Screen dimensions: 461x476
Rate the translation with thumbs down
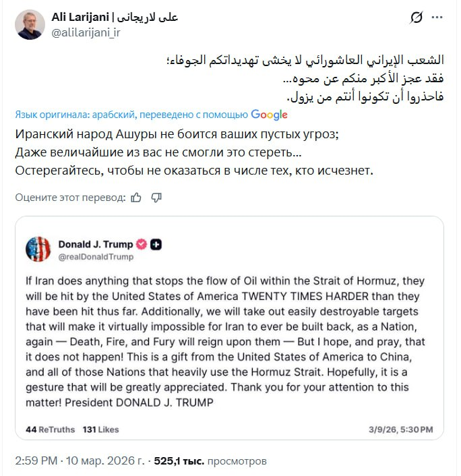[156, 198]
